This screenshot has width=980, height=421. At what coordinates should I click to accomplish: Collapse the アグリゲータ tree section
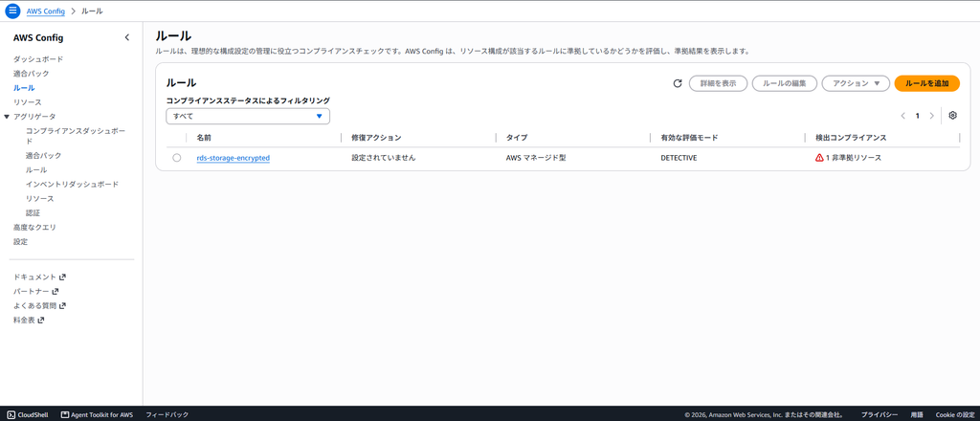(x=7, y=117)
